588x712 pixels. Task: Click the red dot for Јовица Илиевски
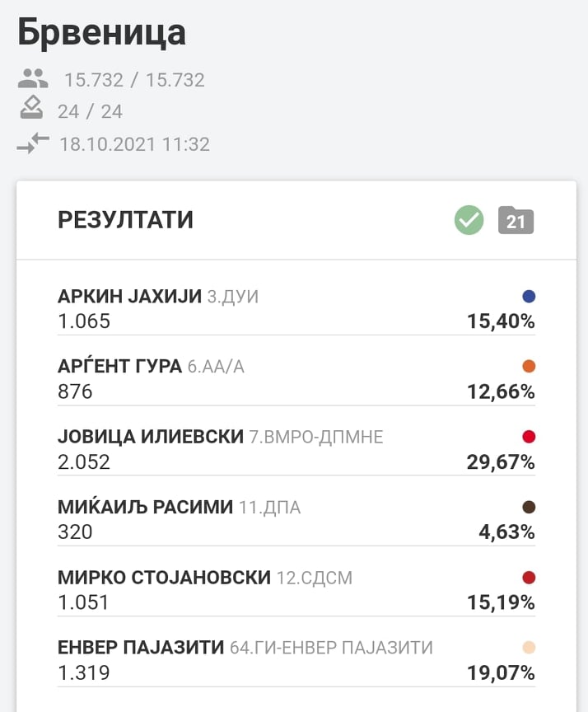coord(529,437)
